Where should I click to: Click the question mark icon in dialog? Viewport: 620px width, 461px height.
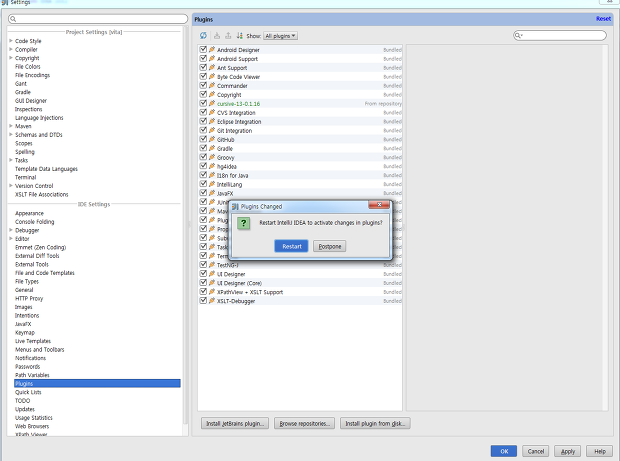click(x=243, y=223)
